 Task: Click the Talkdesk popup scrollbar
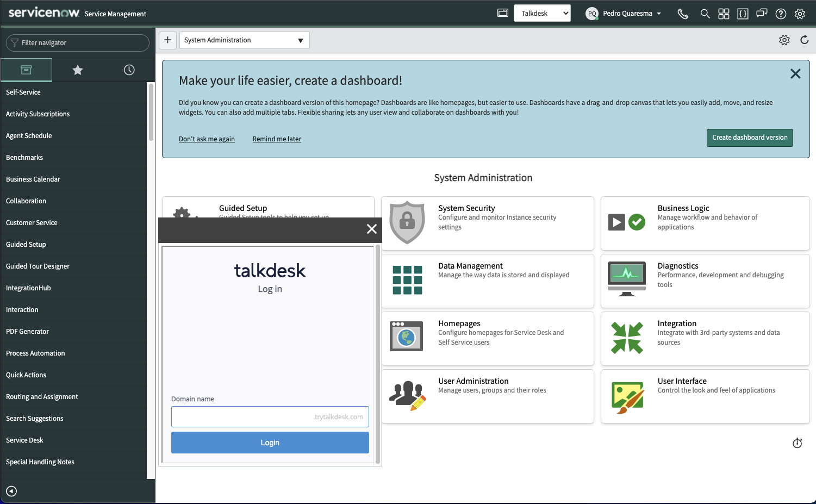tap(378, 353)
